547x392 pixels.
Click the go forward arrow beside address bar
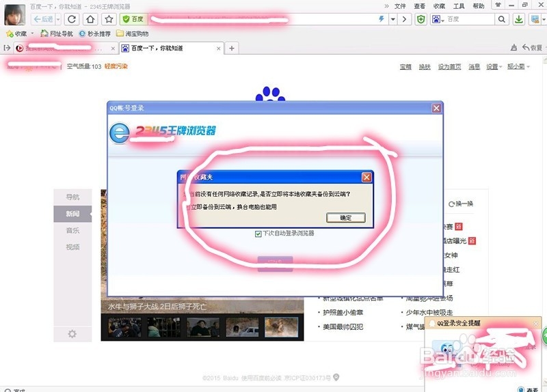(x=404, y=19)
